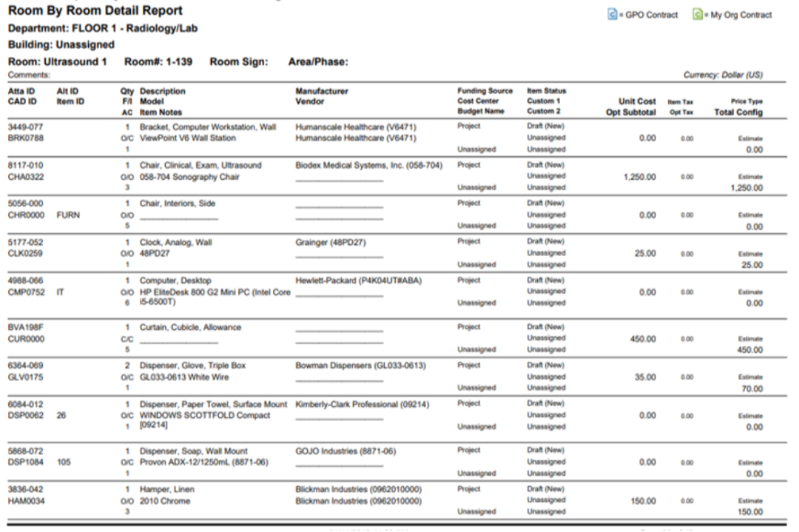799x532 pixels.
Task: Click Atta ID 'BVA198F'
Action: pyautogui.click(x=25, y=327)
